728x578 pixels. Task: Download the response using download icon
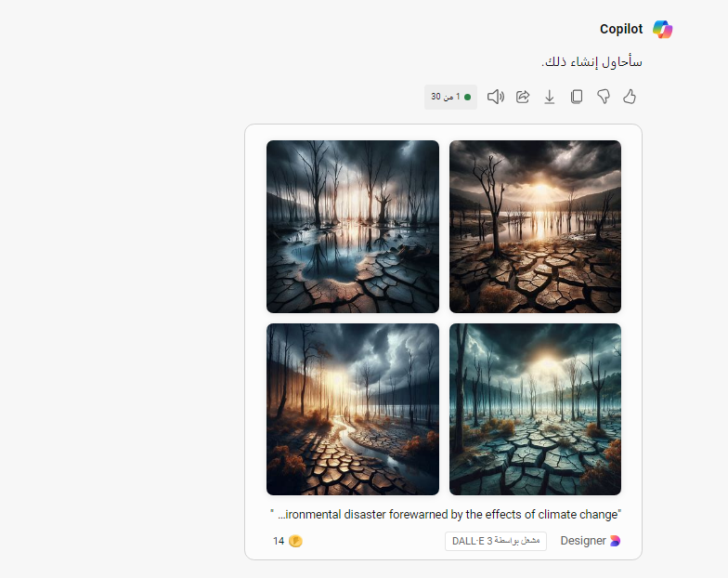pos(550,97)
